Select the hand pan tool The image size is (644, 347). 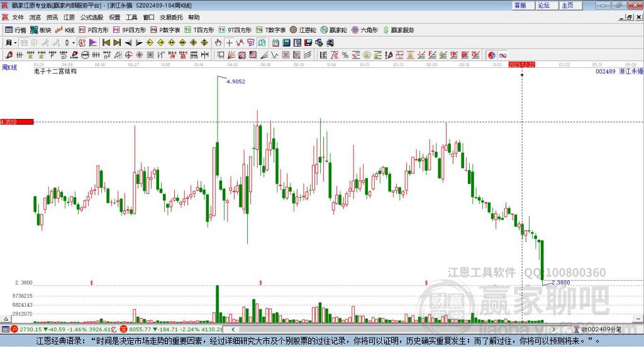point(218,43)
